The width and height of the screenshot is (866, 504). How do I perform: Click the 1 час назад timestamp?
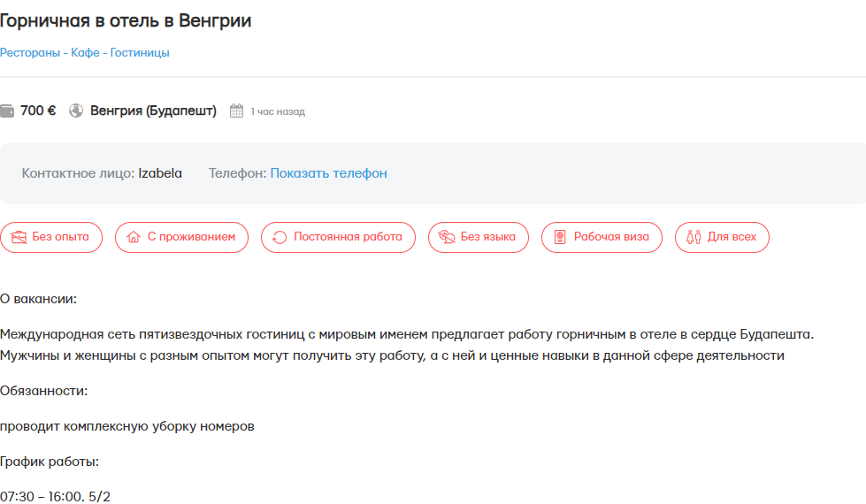(x=277, y=112)
